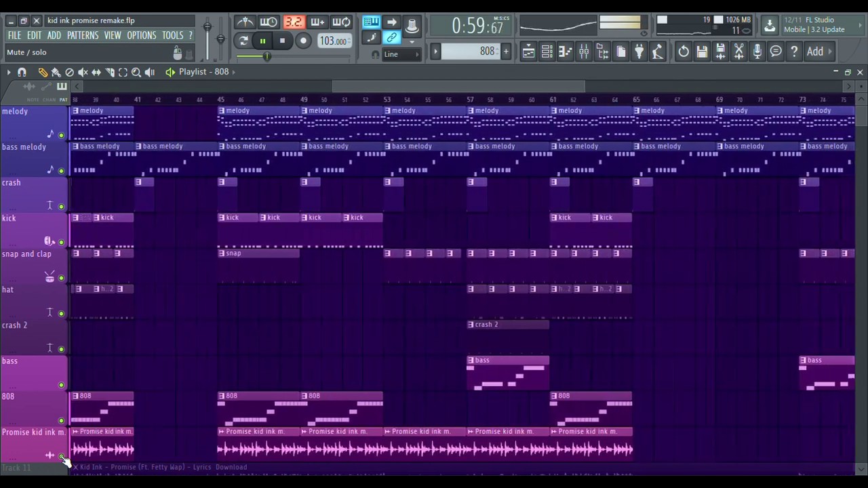Toggle typing keyboard to piano icon
Image resolution: width=868 pixels, height=488 pixels.
371,22
